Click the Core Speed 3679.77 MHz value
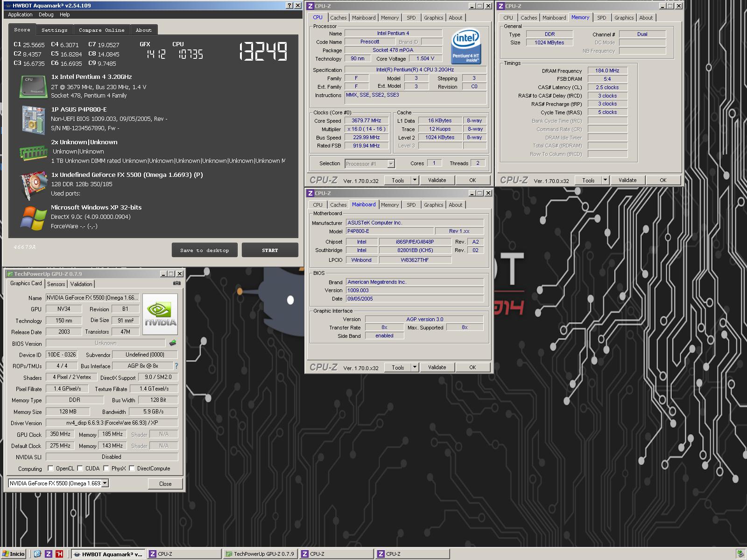The height and width of the screenshot is (560, 747). click(366, 120)
